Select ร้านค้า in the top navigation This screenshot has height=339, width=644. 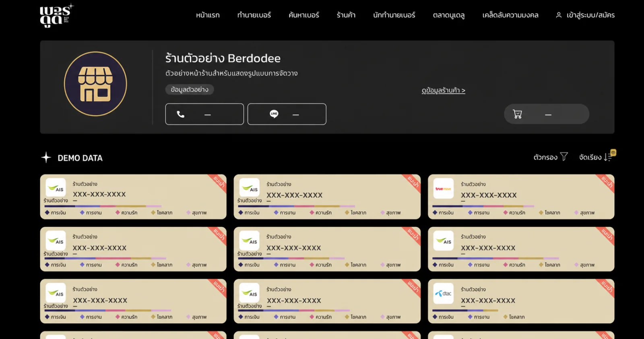coord(346,15)
